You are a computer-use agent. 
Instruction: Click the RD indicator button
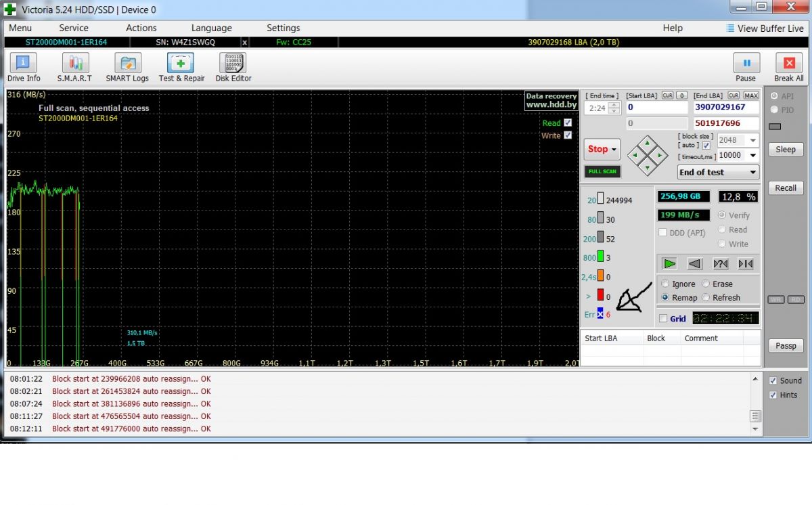pos(796,299)
